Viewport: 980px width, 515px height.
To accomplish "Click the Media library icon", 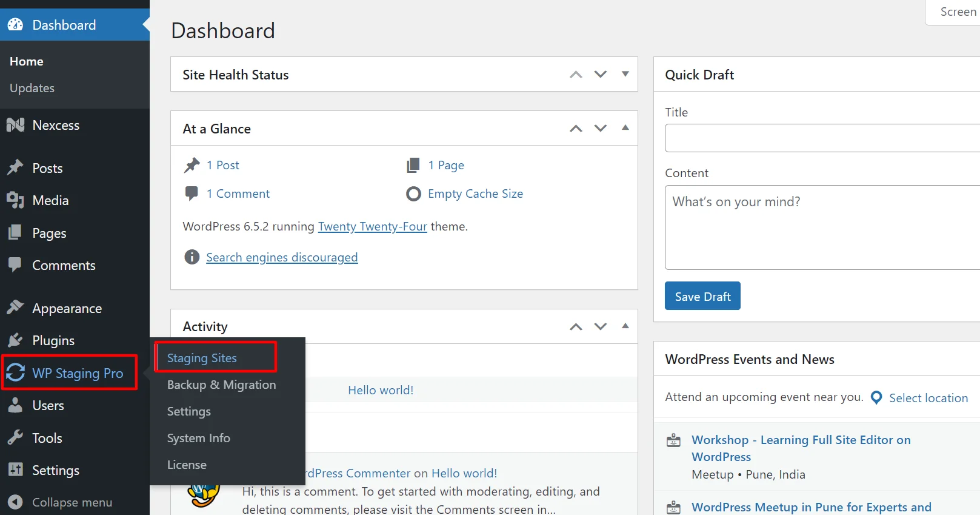I will (15, 200).
